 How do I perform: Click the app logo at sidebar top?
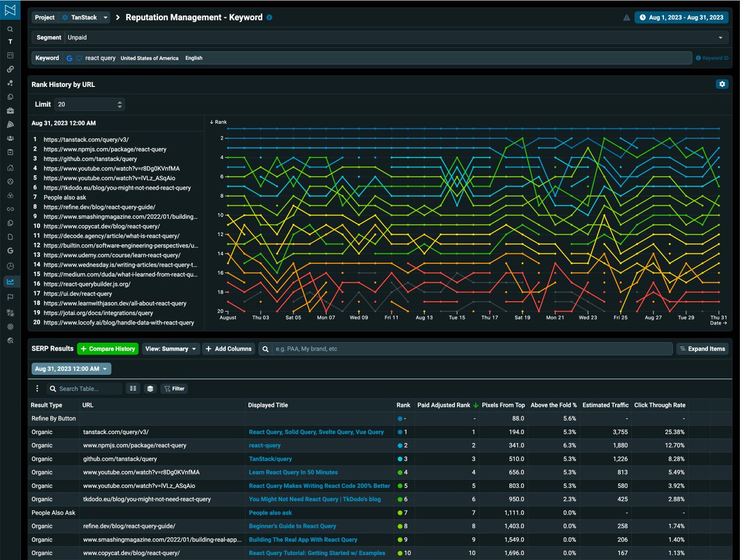[10, 10]
